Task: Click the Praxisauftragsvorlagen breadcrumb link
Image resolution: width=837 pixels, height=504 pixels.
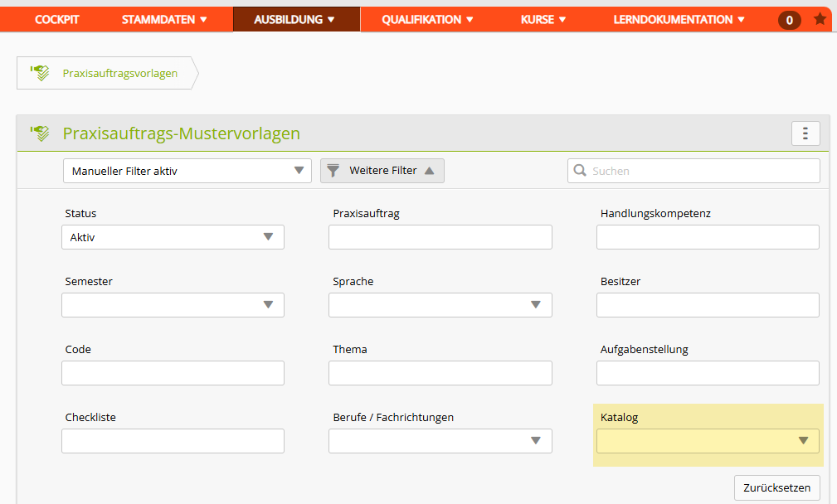Action: [120, 73]
